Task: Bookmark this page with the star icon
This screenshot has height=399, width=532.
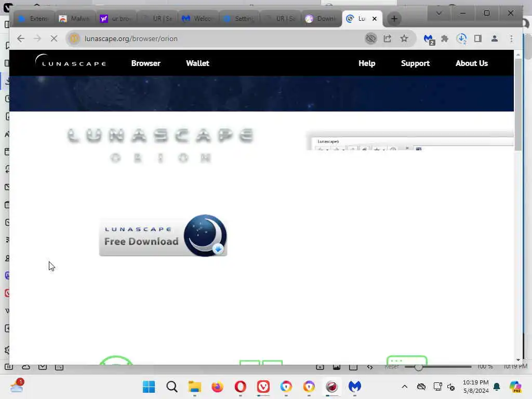Action: [x=404, y=38]
